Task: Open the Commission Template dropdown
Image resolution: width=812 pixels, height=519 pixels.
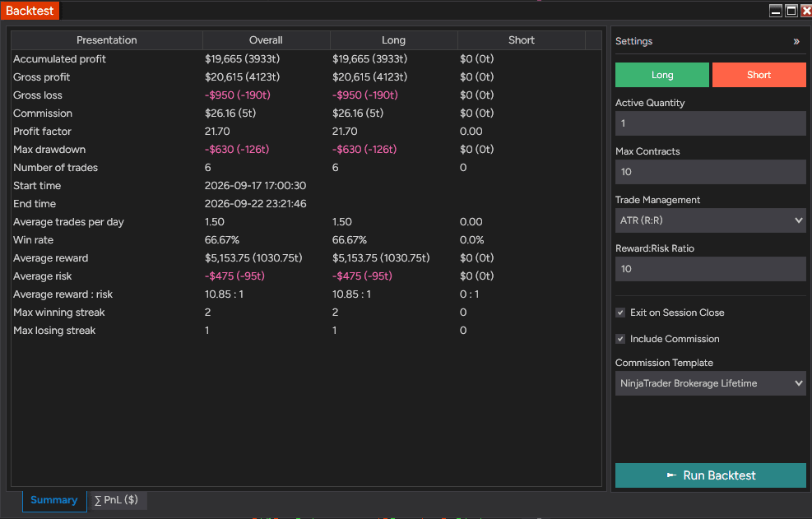Action: click(x=710, y=383)
